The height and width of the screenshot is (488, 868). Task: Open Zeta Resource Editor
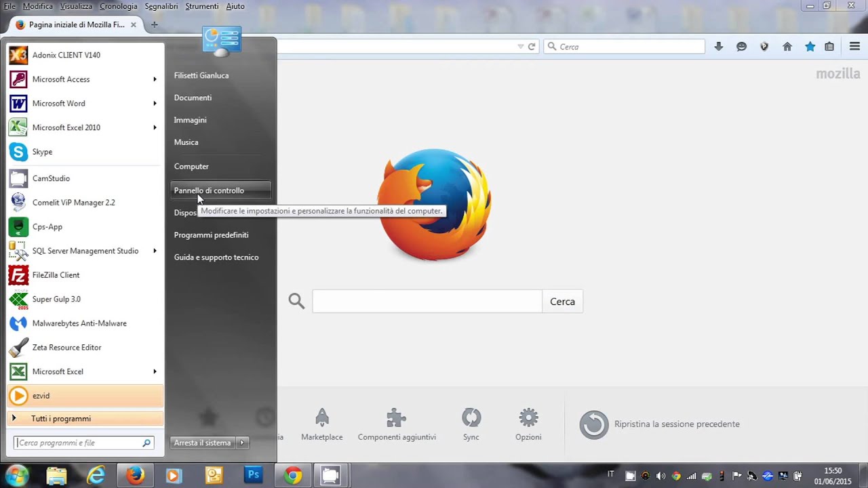[x=85, y=348]
